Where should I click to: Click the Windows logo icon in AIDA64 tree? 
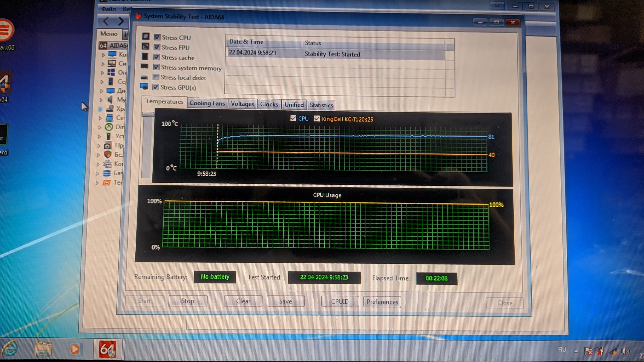pos(111,72)
